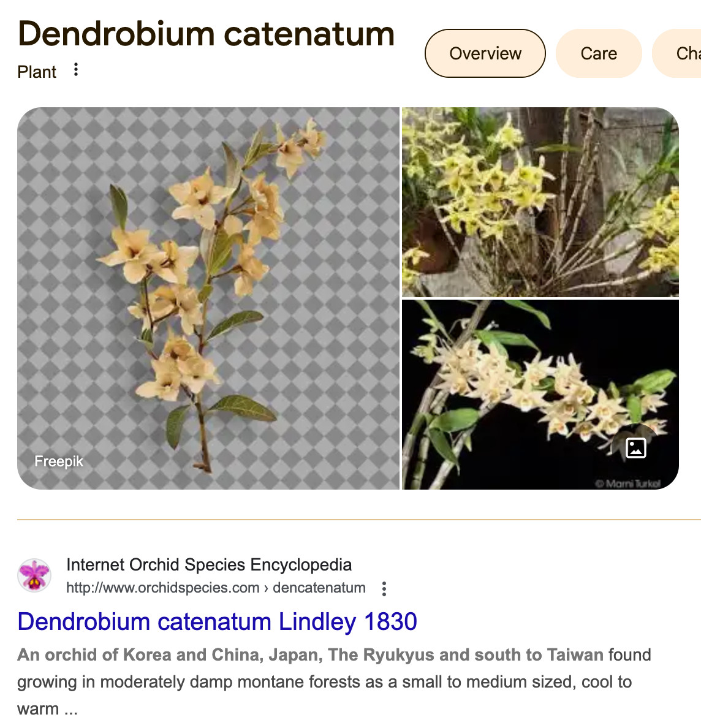Open the three-dot menu next to Plant
Viewport: 701px width, 728px height.
(75, 70)
